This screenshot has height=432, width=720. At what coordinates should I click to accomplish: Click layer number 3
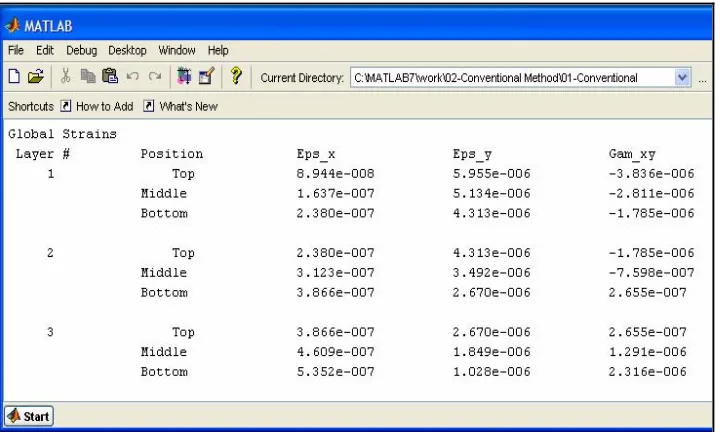51,332
